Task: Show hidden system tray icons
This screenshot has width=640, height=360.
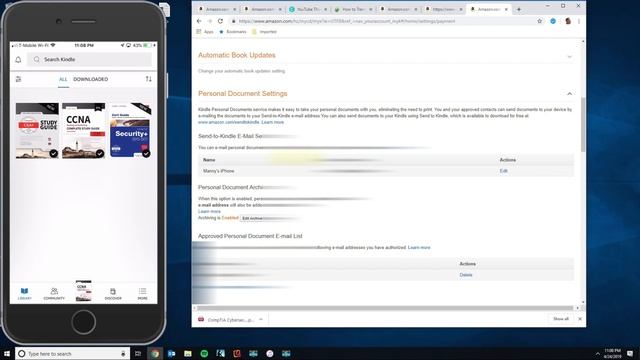Action: (x=598, y=353)
